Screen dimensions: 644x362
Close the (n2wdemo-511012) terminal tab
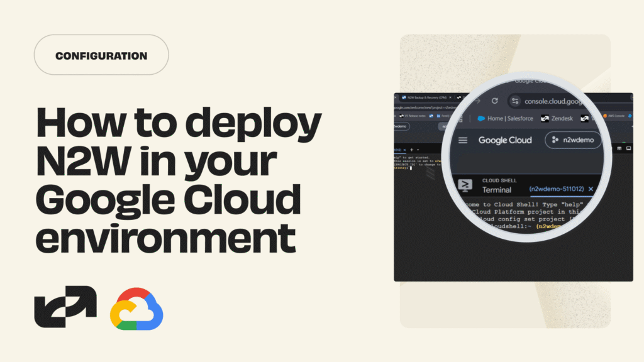click(x=591, y=189)
